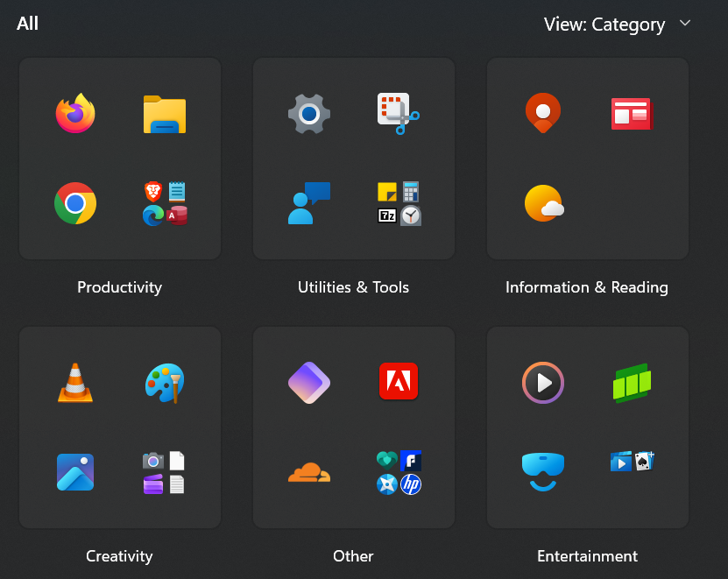Open the Photos app in Creativity
The height and width of the screenshot is (579, 728).
(x=75, y=472)
